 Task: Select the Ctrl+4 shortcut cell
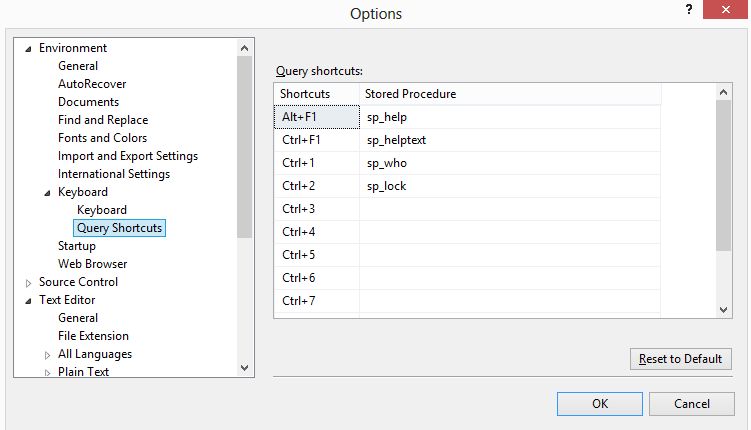(x=317, y=232)
